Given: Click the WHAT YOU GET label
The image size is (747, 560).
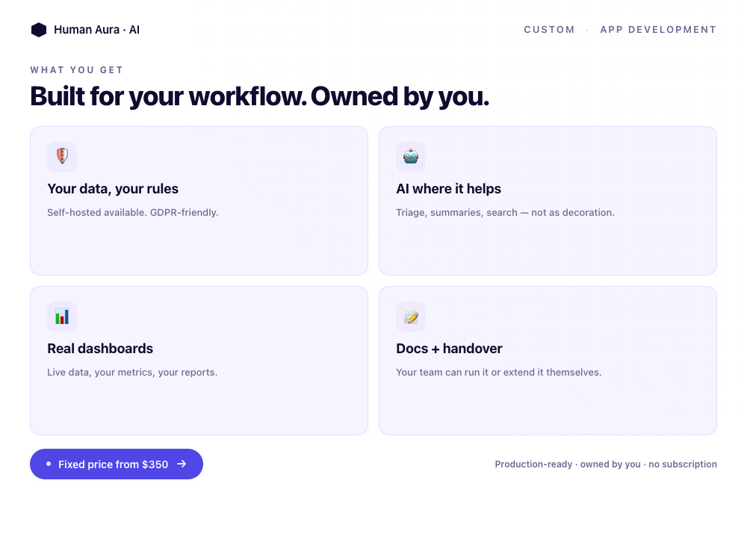Looking at the screenshot, I should click(77, 70).
